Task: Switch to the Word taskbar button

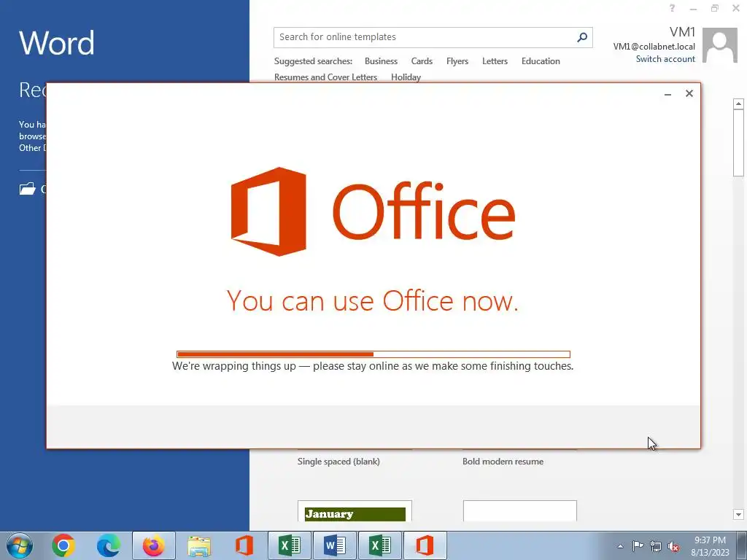Action: pyautogui.click(x=334, y=545)
